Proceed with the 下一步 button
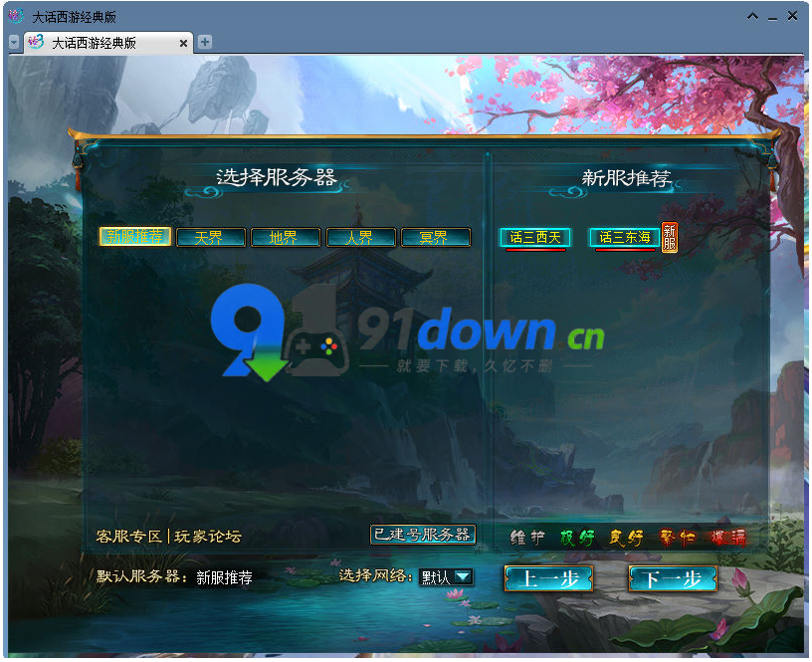 [672, 578]
